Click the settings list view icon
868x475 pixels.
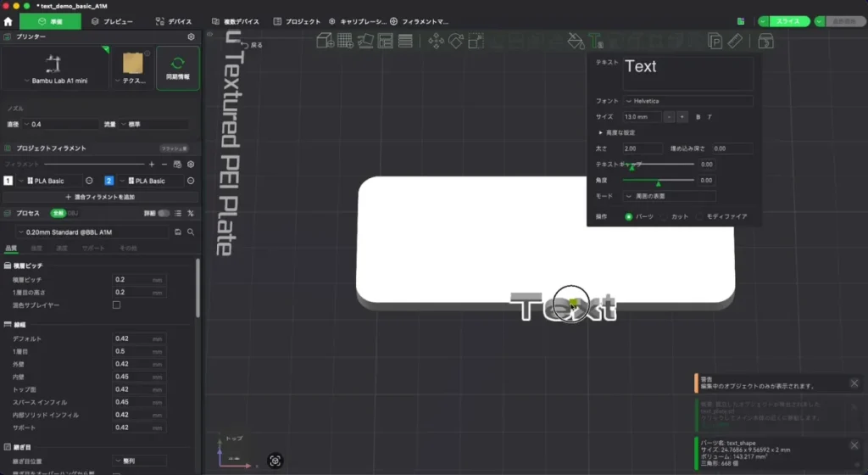[178, 213]
